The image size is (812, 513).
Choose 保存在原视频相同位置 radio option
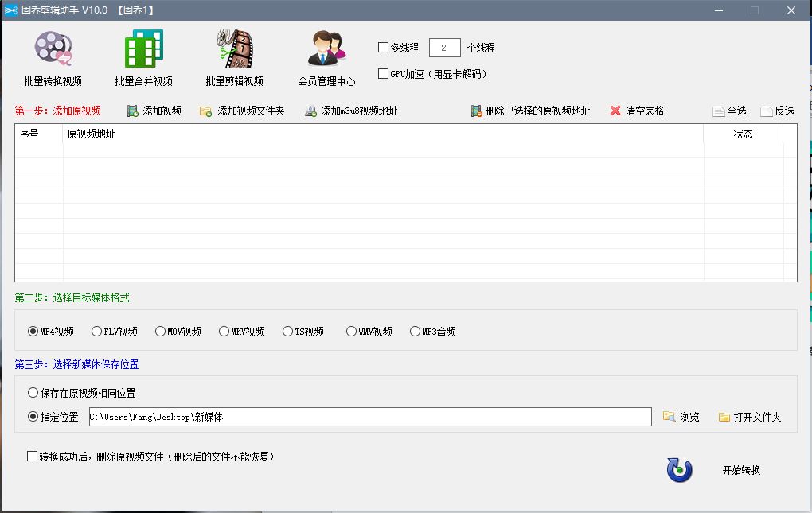pyautogui.click(x=33, y=393)
